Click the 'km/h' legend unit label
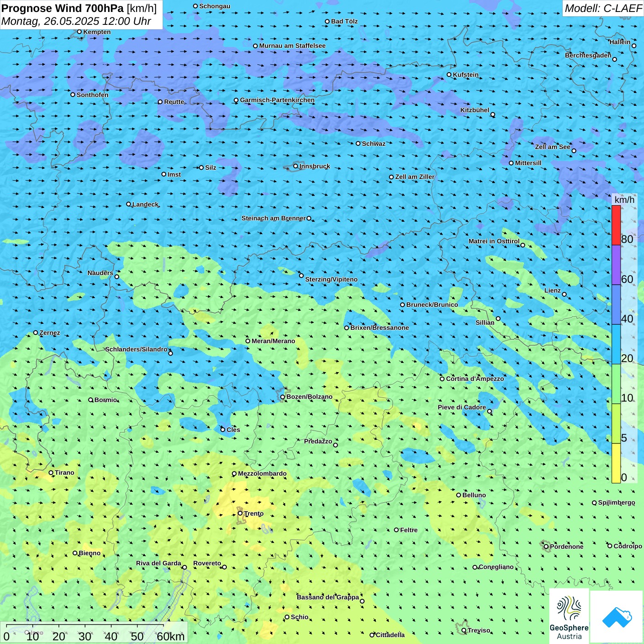This screenshot has height=644, width=644. tap(624, 199)
